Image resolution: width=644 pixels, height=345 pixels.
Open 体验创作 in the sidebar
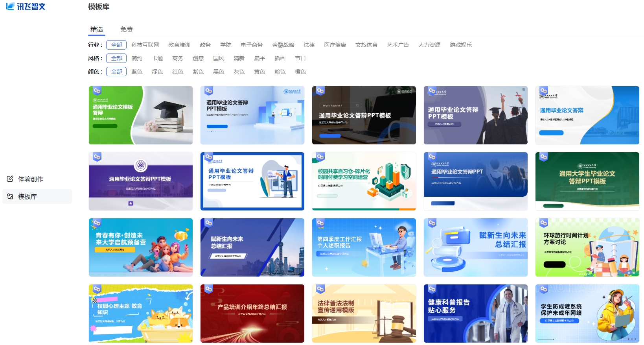pos(37,179)
